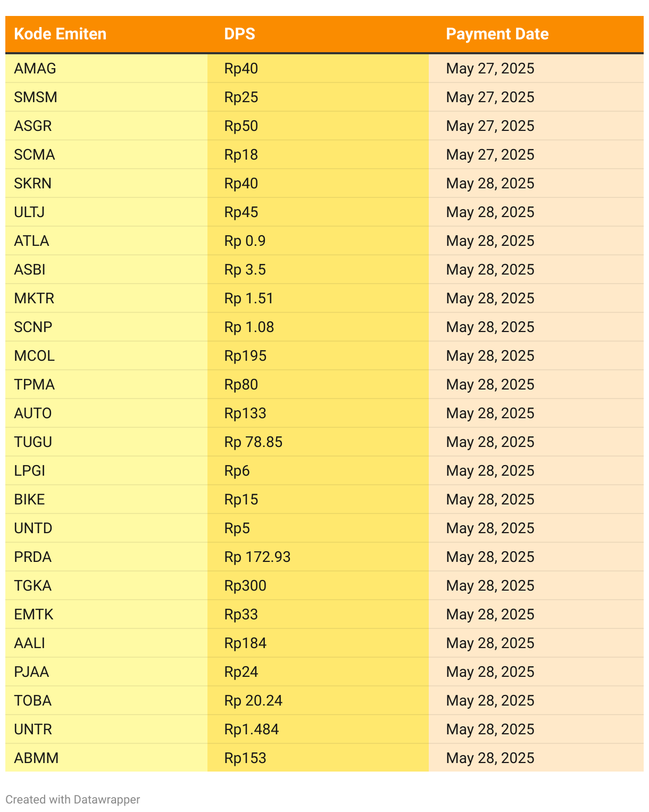Image resolution: width=649 pixels, height=812 pixels.
Task: Click payment date in the ASGR row
Action: (x=490, y=126)
